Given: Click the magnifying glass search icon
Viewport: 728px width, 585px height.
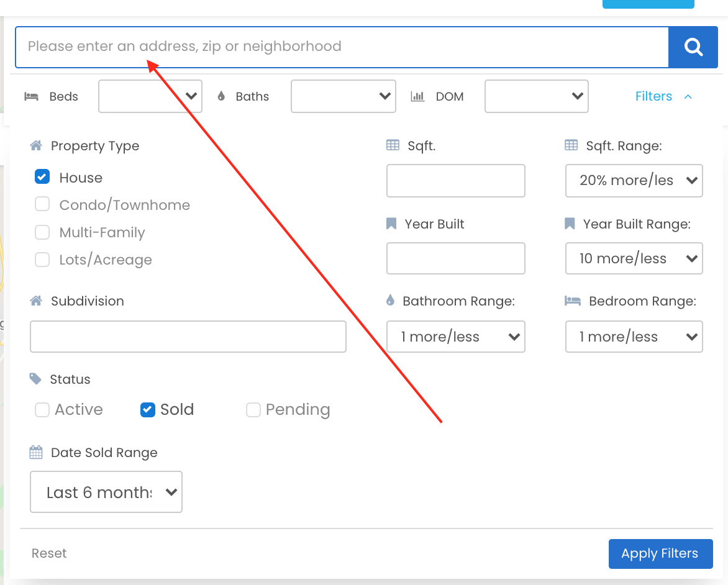Looking at the screenshot, I should point(693,47).
